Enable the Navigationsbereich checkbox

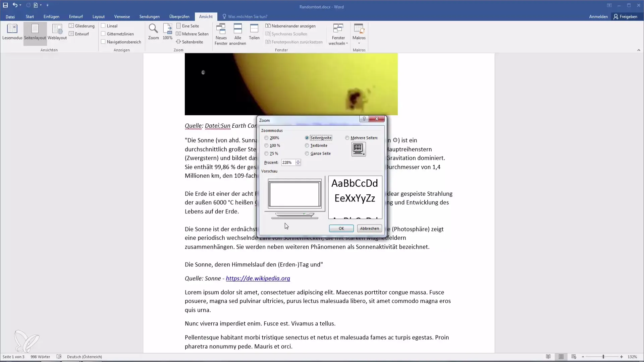(103, 42)
